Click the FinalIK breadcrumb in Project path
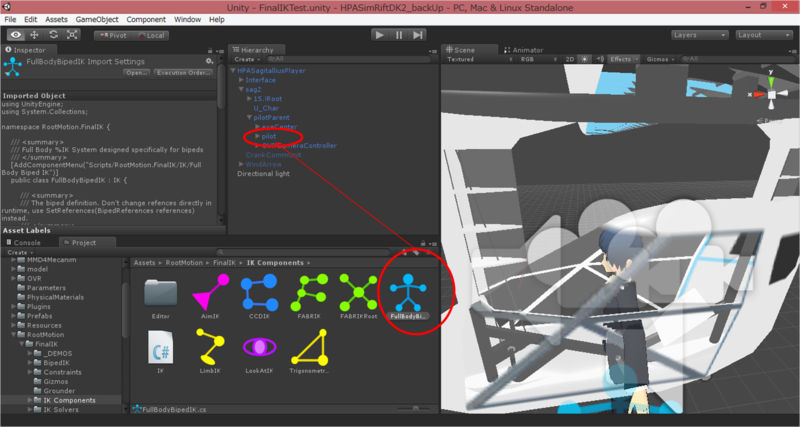800x427 pixels. click(224, 263)
